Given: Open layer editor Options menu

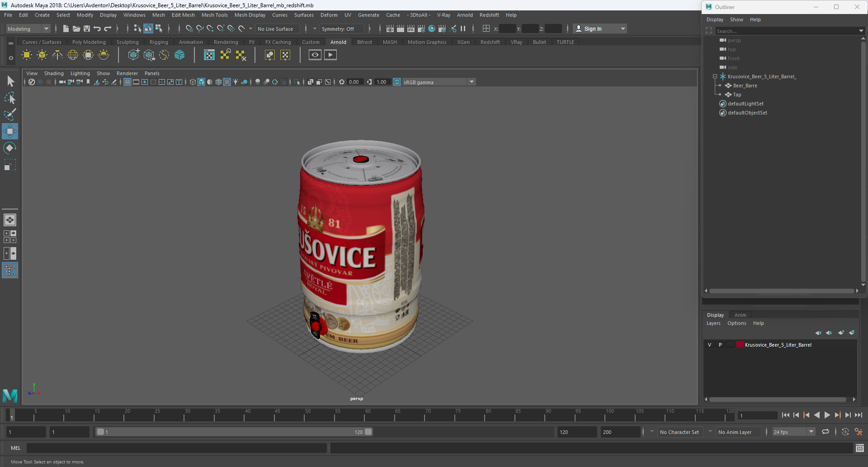Looking at the screenshot, I should pos(736,323).
